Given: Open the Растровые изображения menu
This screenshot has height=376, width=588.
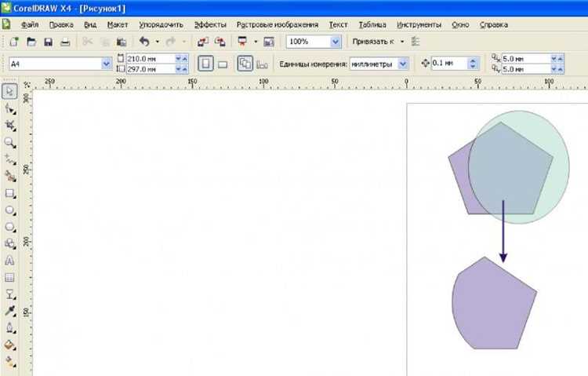Looking at the screenshot, I should pos(277,25).
